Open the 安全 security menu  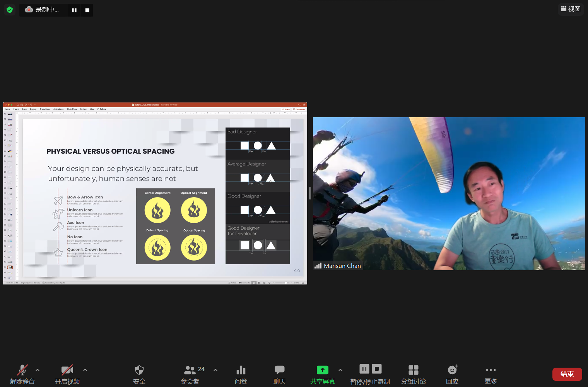(x=139, y=374)
